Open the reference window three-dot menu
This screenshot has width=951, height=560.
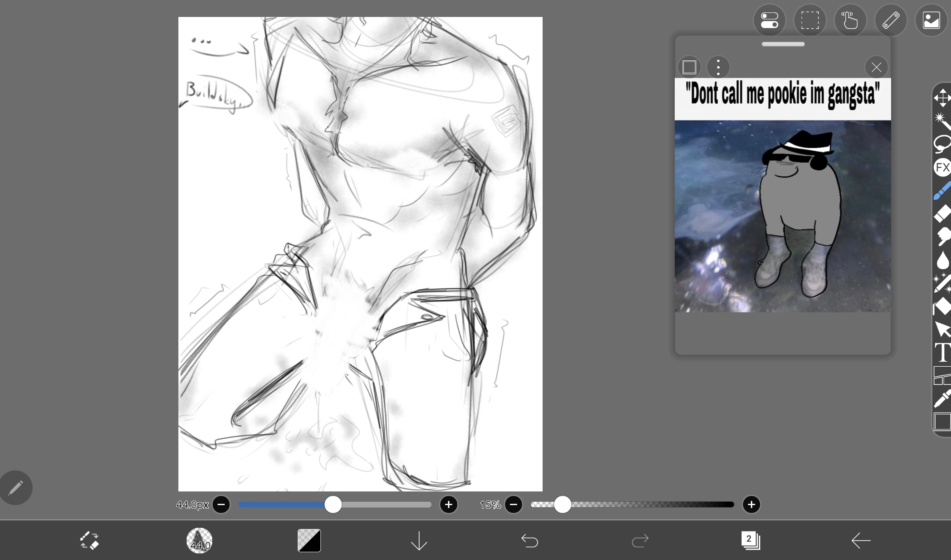[718, 67]
